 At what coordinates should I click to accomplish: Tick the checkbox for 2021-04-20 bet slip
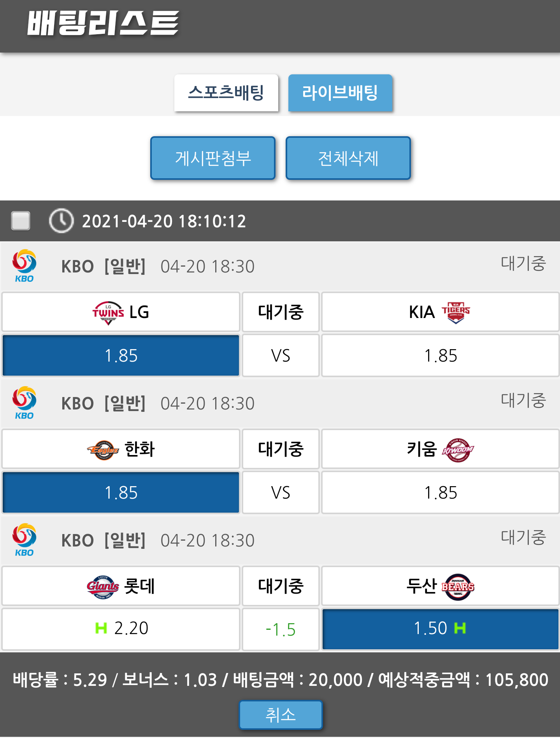pos(21,221)
